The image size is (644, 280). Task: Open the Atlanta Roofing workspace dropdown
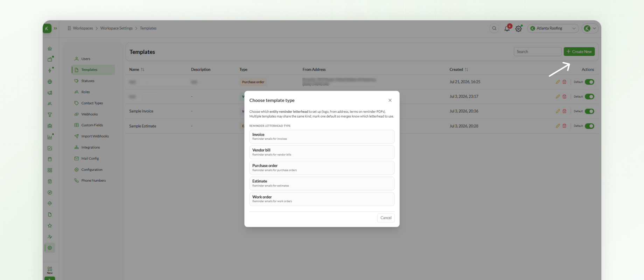[553, 28]
